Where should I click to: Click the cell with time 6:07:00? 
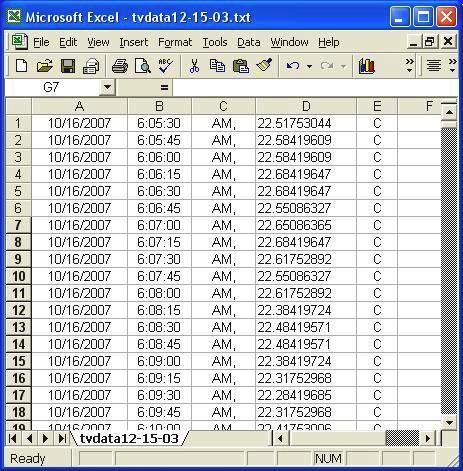click(159, 225)
